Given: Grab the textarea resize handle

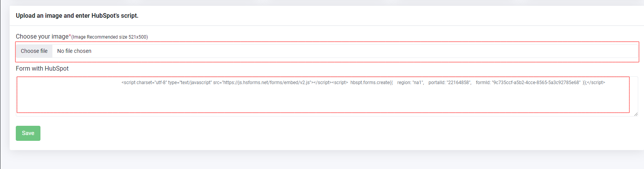Looking at the screenshot, I should click(636, 114).
